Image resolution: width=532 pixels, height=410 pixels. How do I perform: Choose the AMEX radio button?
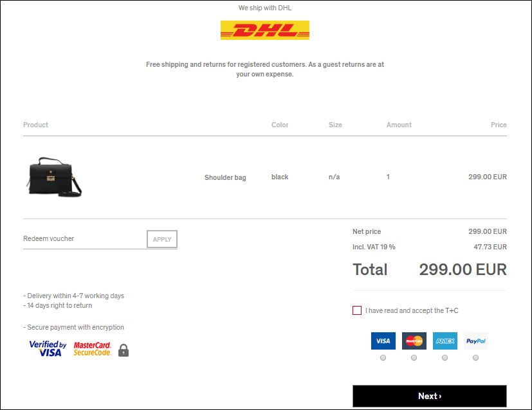tap(445, 358)
